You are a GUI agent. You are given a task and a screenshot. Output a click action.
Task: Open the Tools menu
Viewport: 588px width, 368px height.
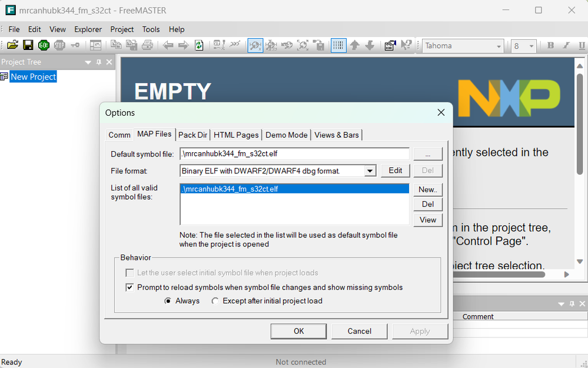pyautogui.click(x=151, y=29)
